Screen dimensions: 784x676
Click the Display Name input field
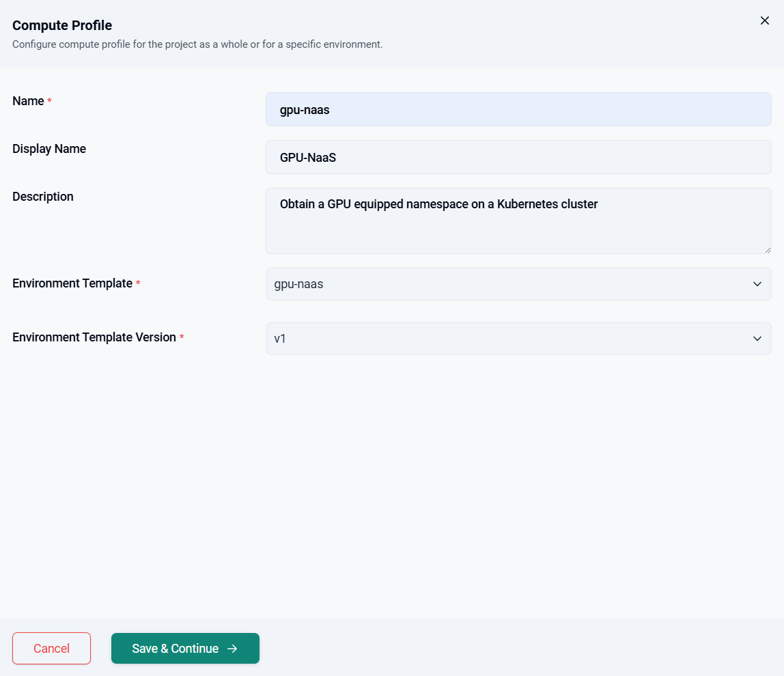[x=518, y=157]
